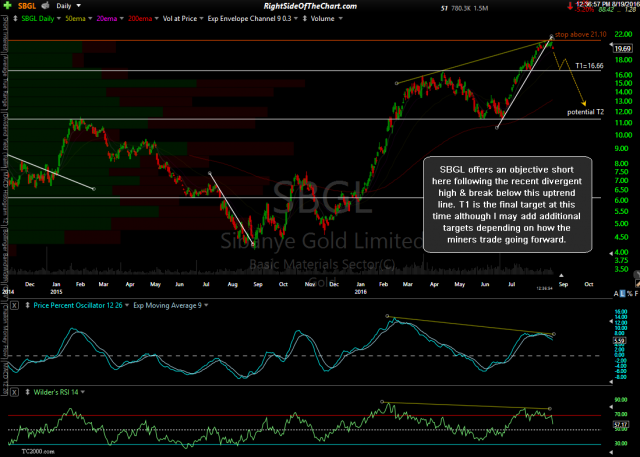Click the red down arrow price-change icon

click(x=570, y=7)
